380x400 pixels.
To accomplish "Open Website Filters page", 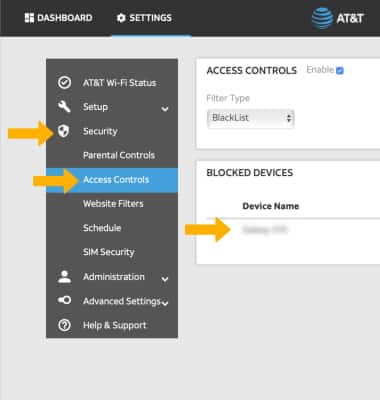I will [x=113, y=204].
